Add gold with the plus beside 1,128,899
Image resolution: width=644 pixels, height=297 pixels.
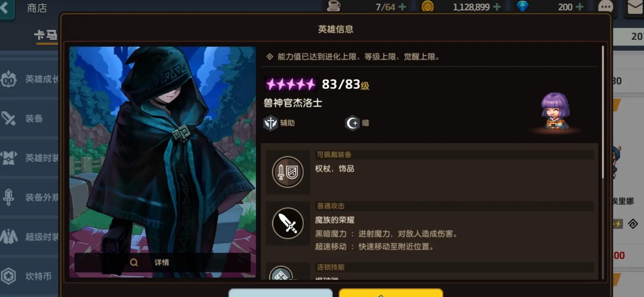497,7
